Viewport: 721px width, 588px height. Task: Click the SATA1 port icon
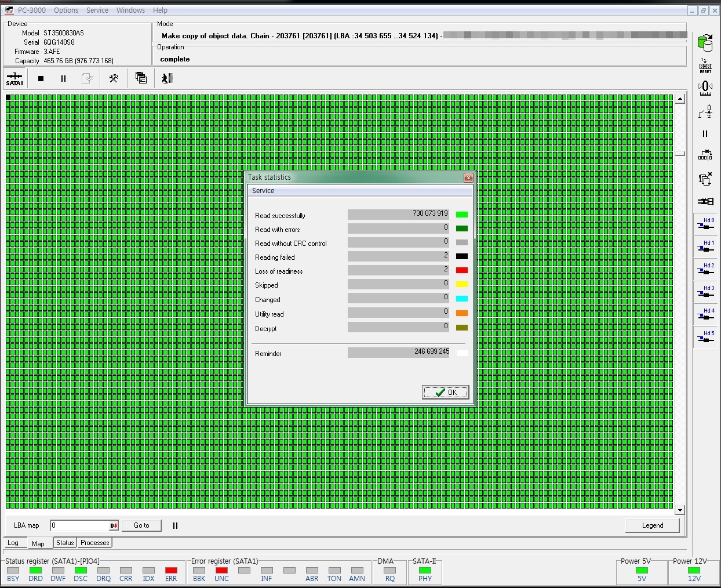pos(14,78)
